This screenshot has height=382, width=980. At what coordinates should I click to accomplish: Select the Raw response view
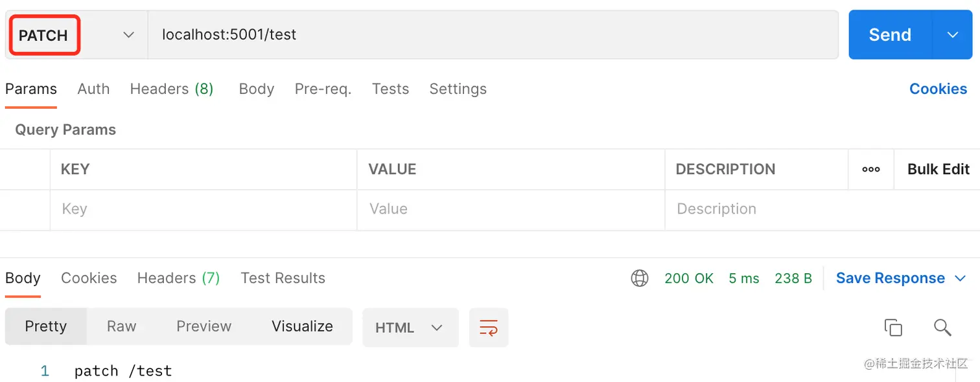click(x=121, y=326)
